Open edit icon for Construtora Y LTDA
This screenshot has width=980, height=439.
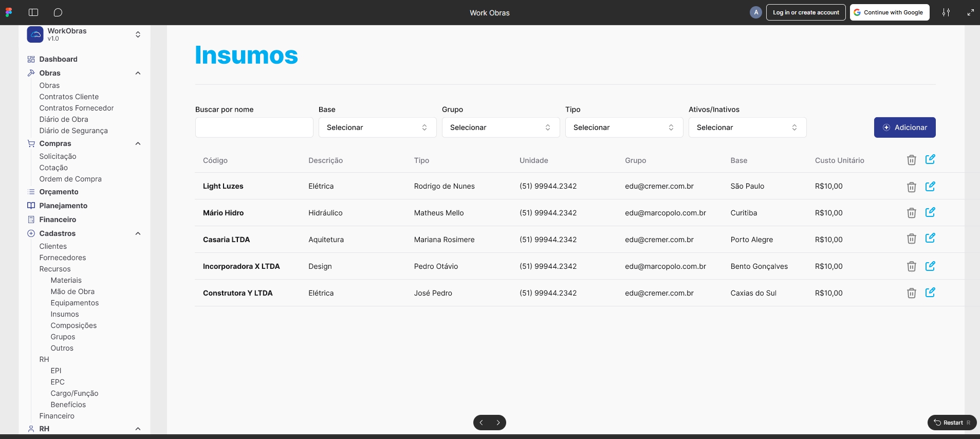930,292
